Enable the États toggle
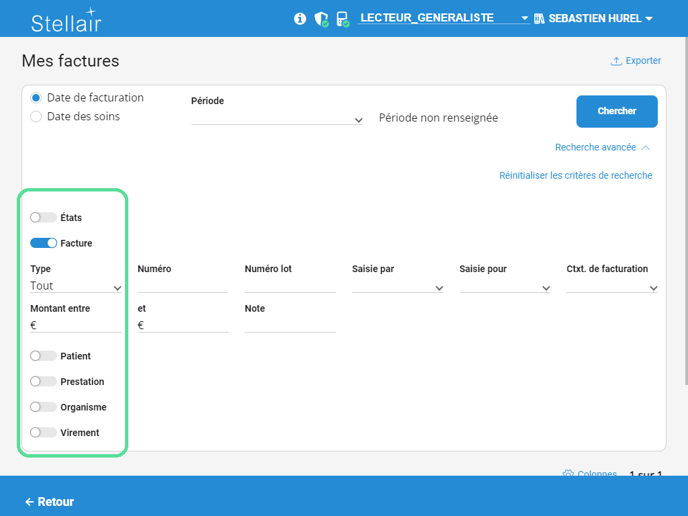Image resolution: width=688 pixels, height=516 pixels. click(43, 217)
